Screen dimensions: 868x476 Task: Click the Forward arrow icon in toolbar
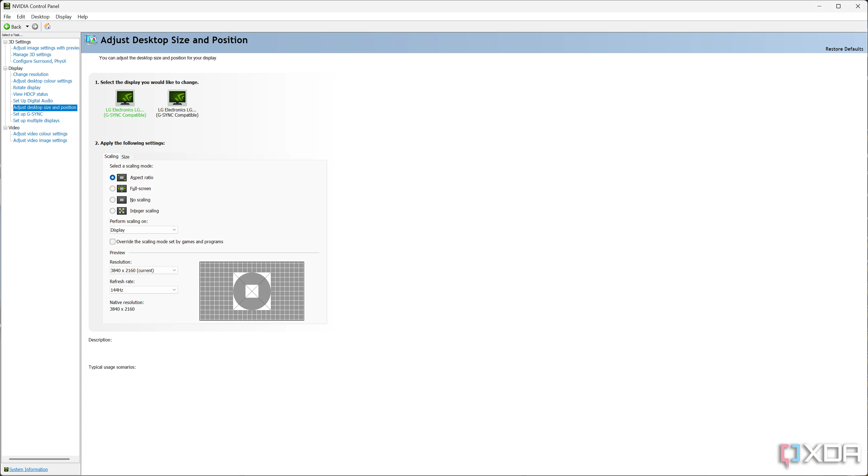(x=35, y=27)
